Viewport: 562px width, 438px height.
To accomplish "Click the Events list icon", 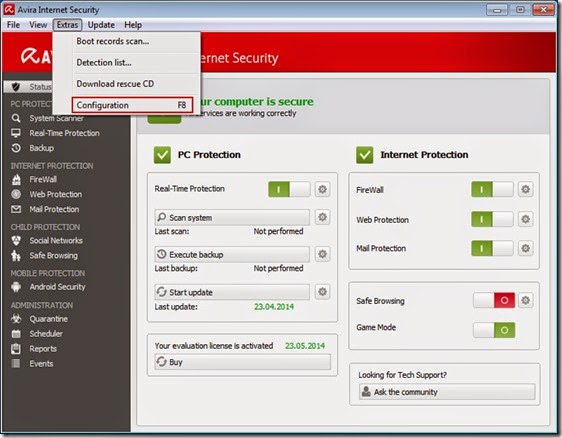I will (16, 363).
